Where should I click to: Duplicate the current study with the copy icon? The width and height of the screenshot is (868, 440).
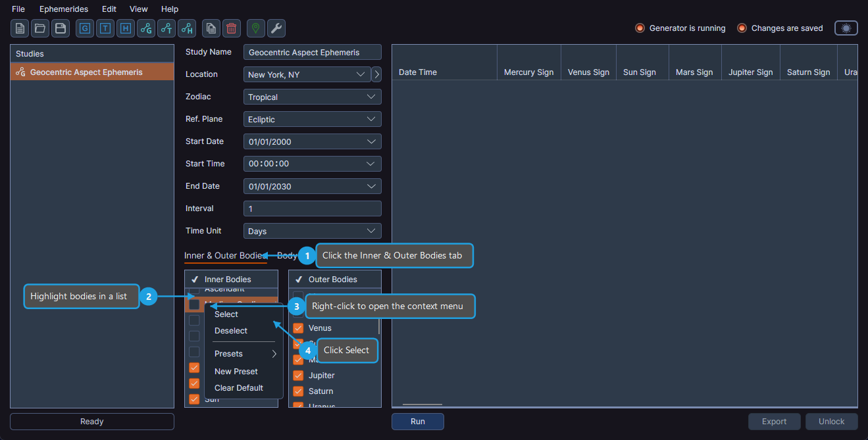point(211,28)
